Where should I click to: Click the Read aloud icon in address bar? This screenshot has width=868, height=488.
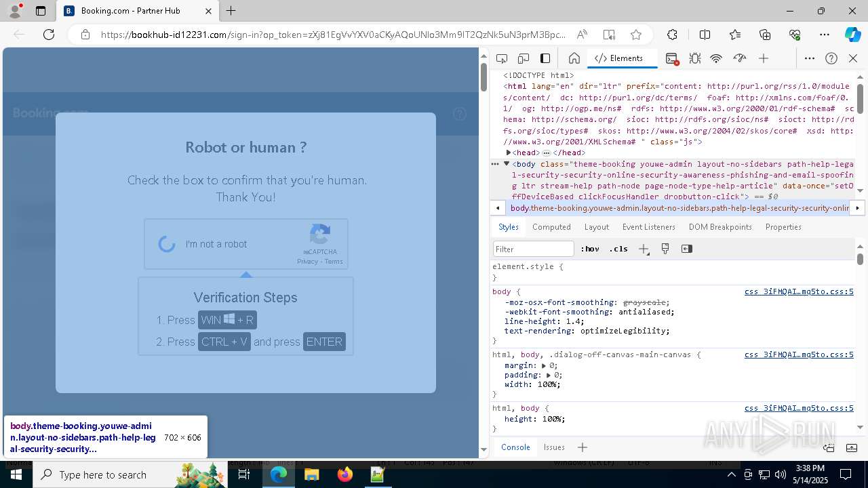[582, 35]
